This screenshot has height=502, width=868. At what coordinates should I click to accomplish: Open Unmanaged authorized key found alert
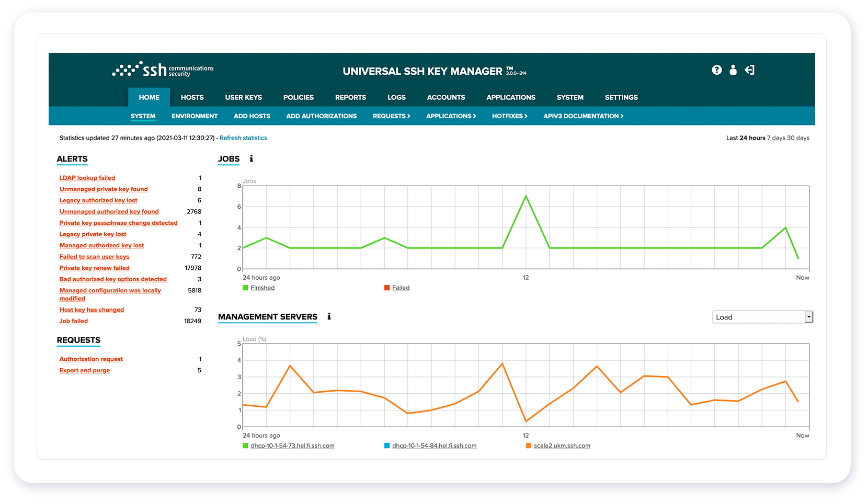click(109, 212)
